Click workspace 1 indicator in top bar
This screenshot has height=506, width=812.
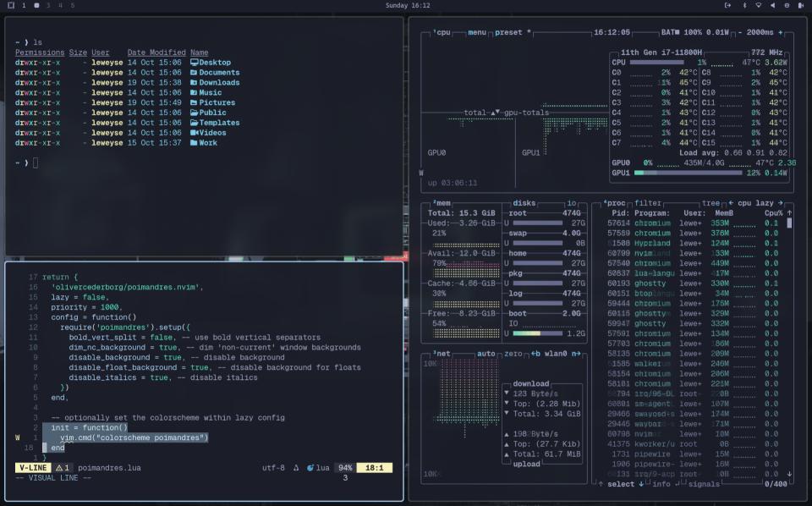(24, 5)
